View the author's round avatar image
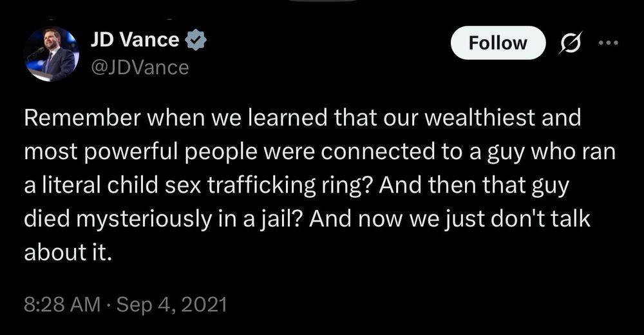 pos(51,54)
